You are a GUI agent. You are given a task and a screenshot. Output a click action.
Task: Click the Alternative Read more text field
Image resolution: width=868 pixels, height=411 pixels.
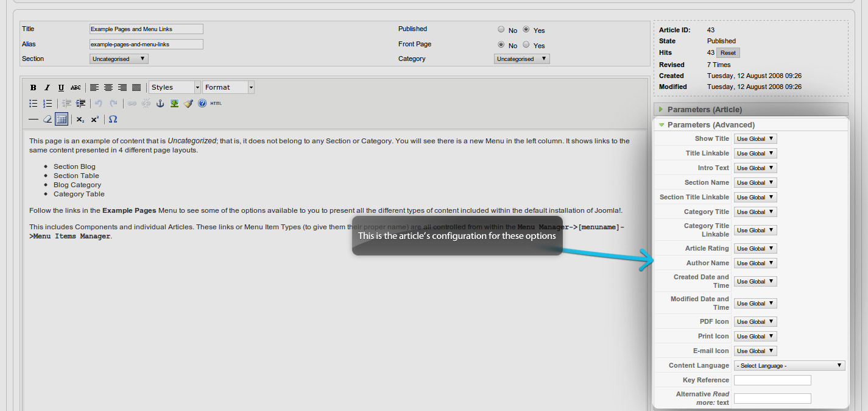(772, 399)
